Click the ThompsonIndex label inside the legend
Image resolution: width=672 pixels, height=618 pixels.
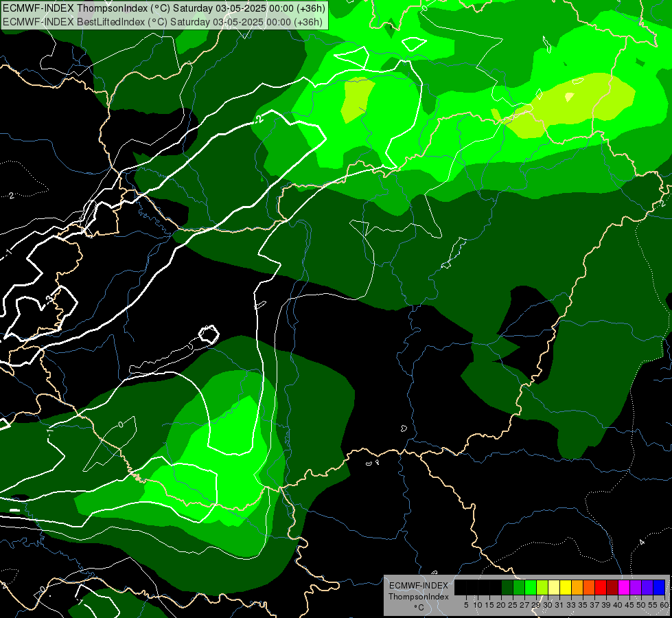pos(419,597)
